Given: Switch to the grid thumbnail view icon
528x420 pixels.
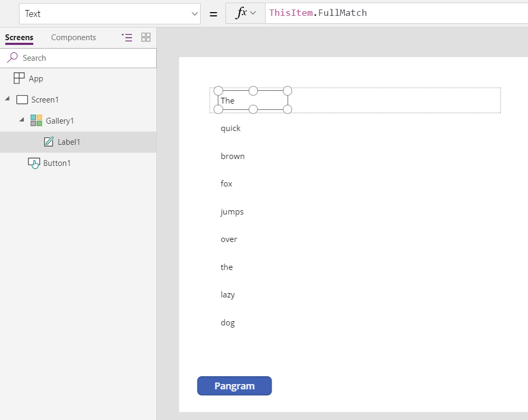Looking at the screenshot, I should coord(146,37).
